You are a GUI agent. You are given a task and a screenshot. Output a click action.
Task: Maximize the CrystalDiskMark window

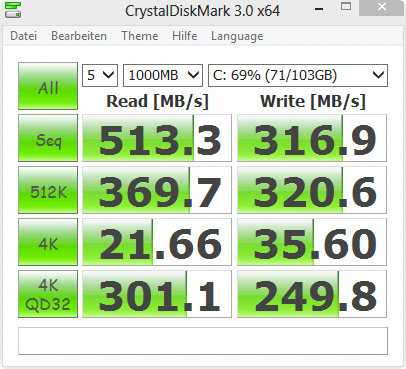pos(346,7)
